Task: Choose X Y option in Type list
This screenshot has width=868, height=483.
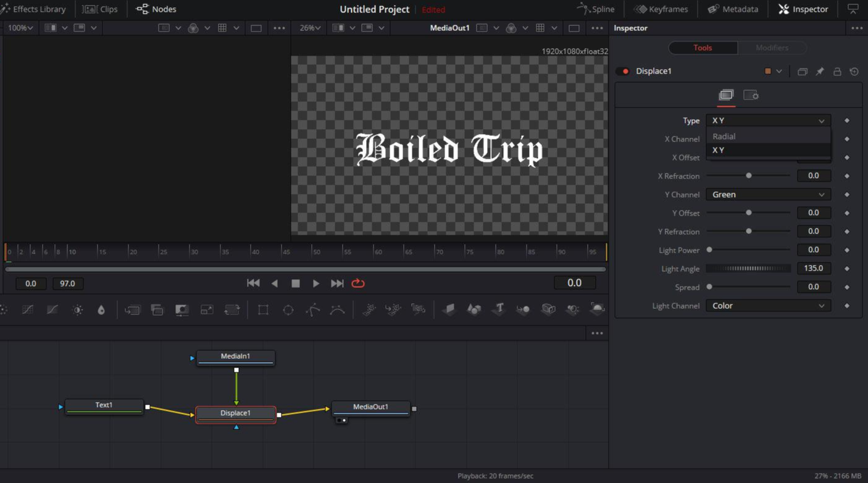Action: [x=768, y=150]
